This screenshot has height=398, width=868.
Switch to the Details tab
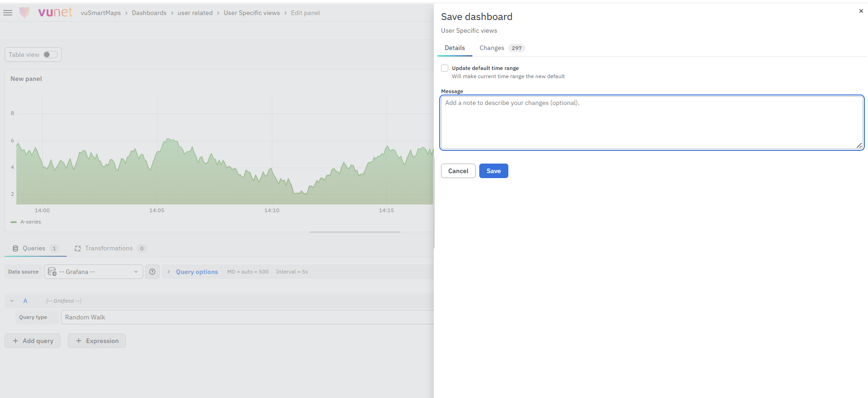[455, 48]
